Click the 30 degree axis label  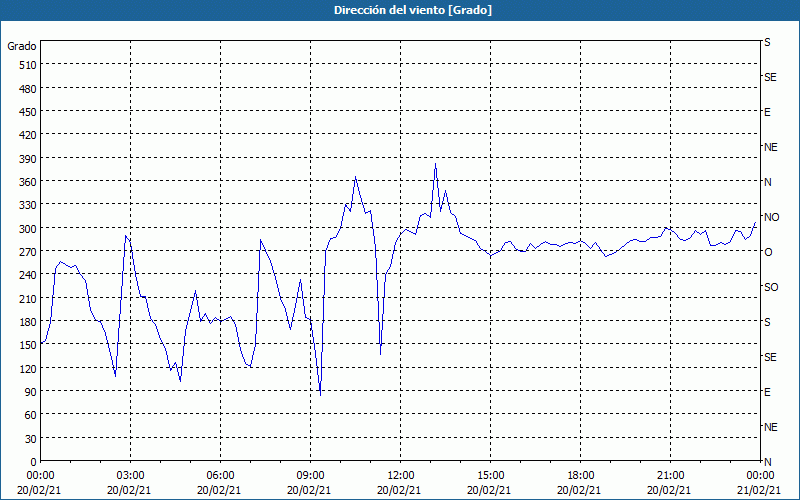[31, 439]
